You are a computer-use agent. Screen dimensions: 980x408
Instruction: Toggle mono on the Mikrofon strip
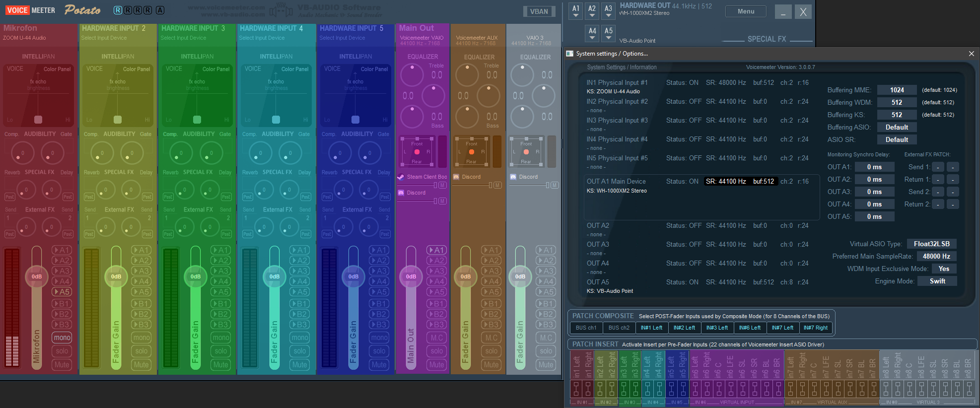point(62,338)
